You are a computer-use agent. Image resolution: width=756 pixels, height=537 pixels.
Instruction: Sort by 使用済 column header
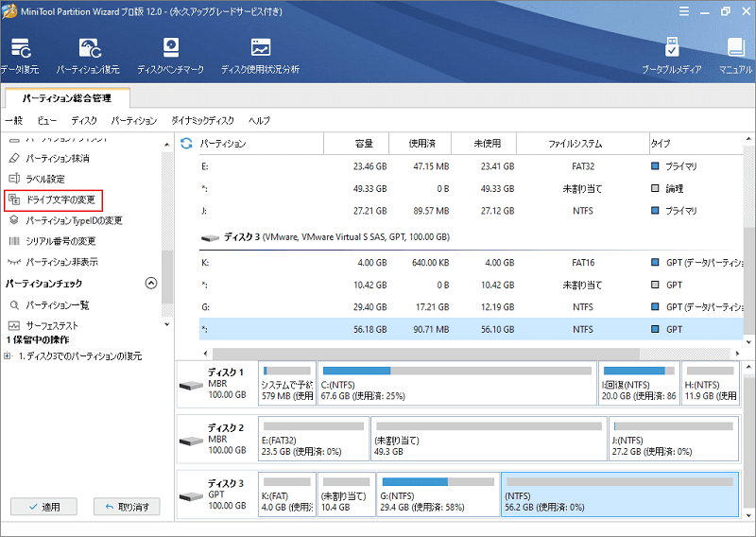point(420,144)
